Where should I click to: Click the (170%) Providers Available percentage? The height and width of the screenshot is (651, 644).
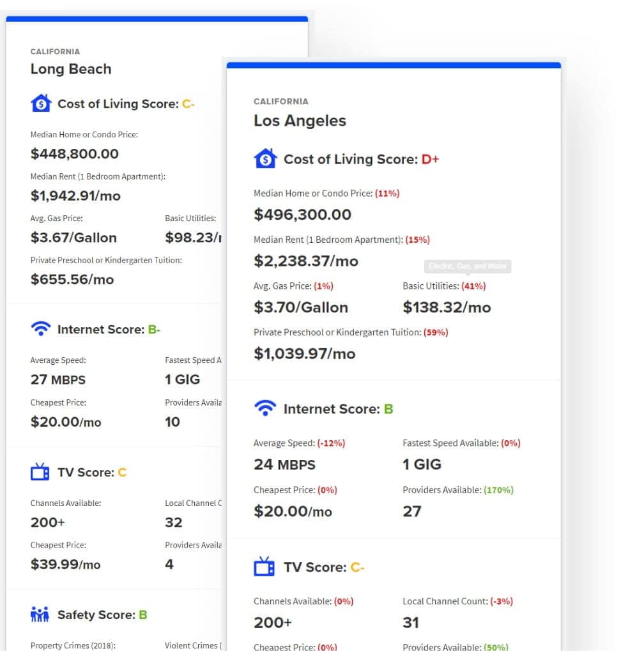[x=498, y=490]
